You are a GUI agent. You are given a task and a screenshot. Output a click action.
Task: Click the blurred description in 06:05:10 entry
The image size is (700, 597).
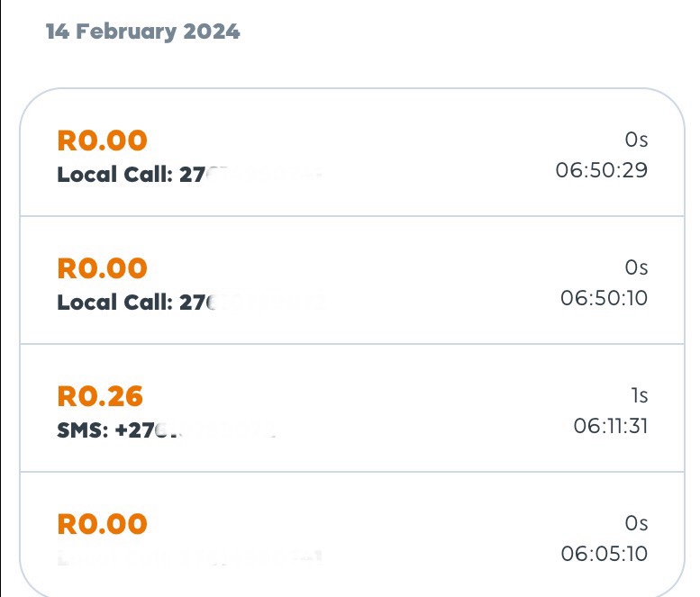189,557
